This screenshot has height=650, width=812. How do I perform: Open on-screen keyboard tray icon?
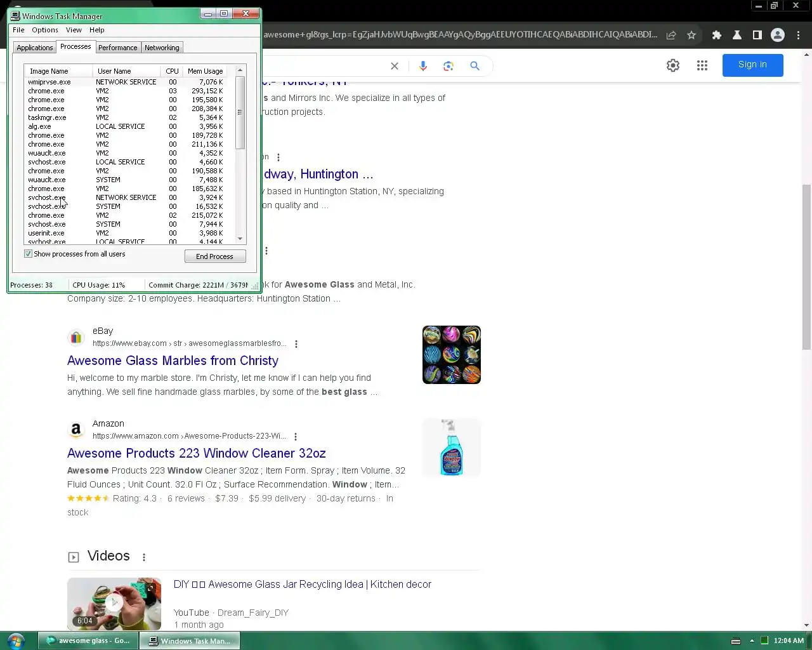coord(736,640)
